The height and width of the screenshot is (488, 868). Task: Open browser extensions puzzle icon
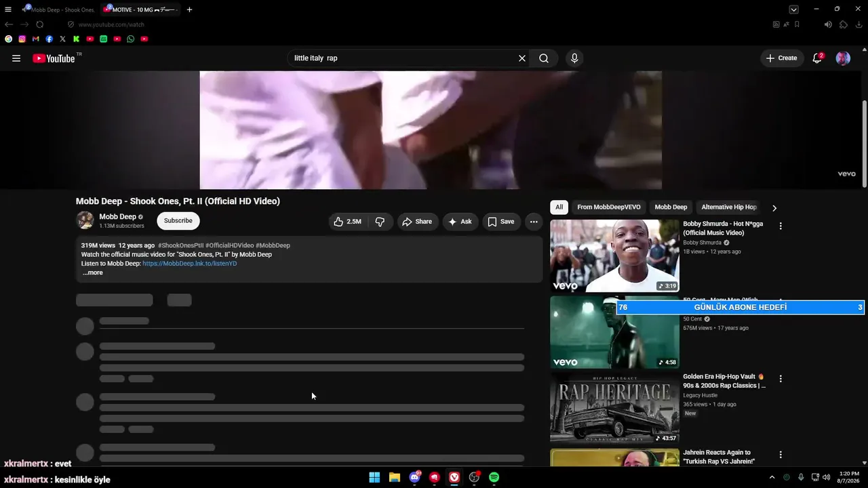[x=844, y=24]
